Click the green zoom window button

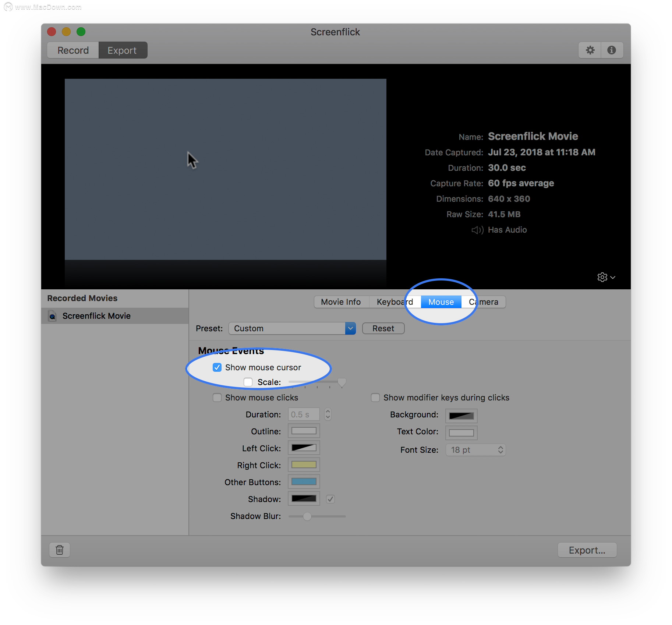click(81, 32)
